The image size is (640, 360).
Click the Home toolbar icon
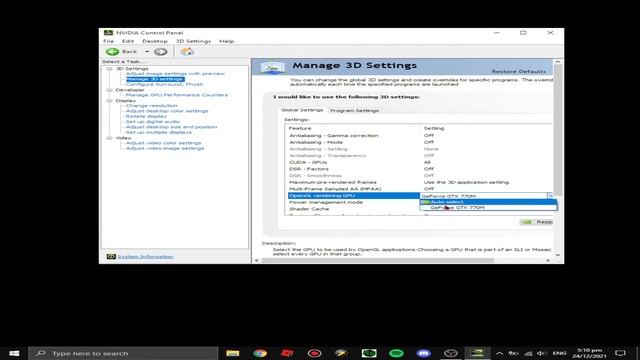click(187, 51)
